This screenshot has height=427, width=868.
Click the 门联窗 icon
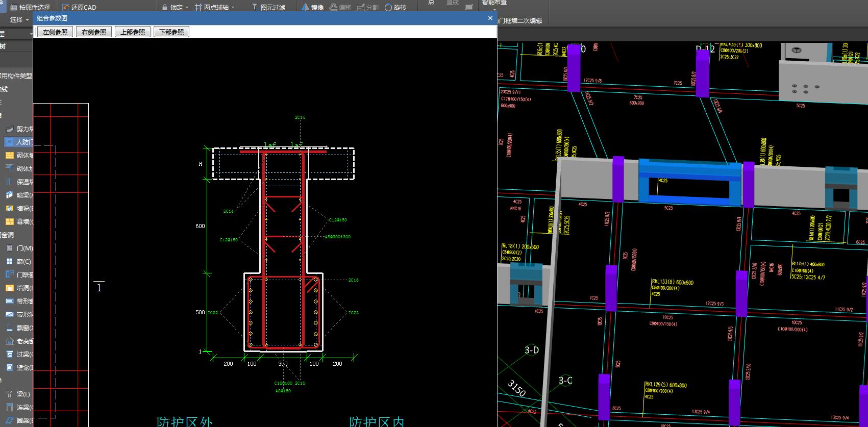point(9,275)
